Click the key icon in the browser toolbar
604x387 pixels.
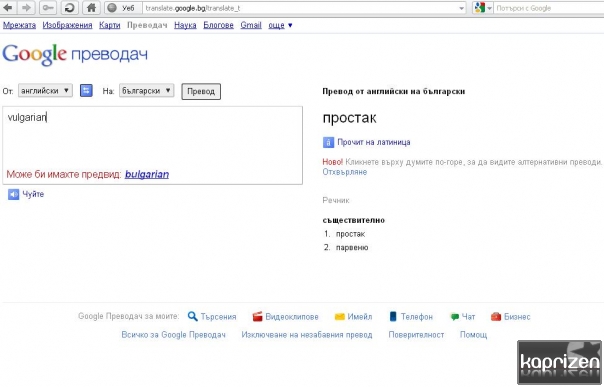click(x=48, y=8)
